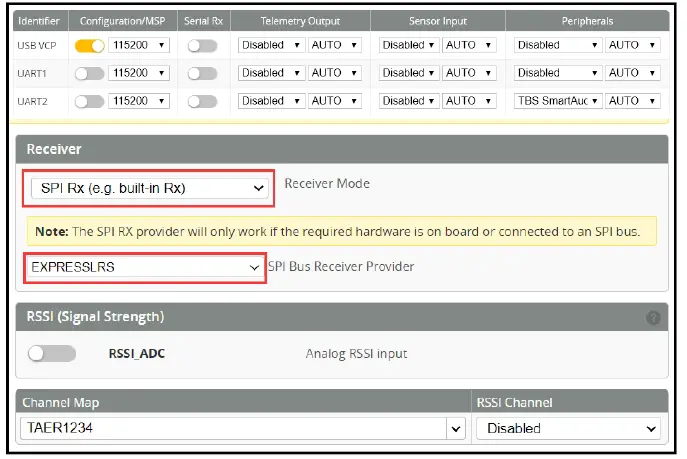Click Identifier column header
The image size is (687, 459).
[39, 21]
